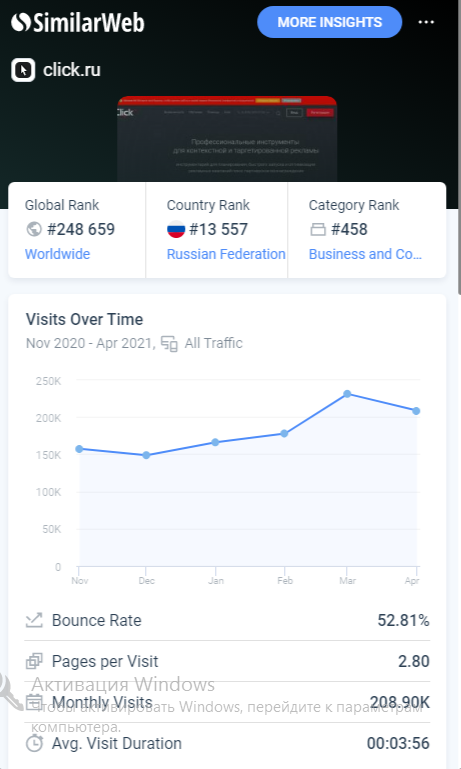Screen dimensions: 461x769
Task: Click the Pages per Visit label
Action: tap(105, 661)
